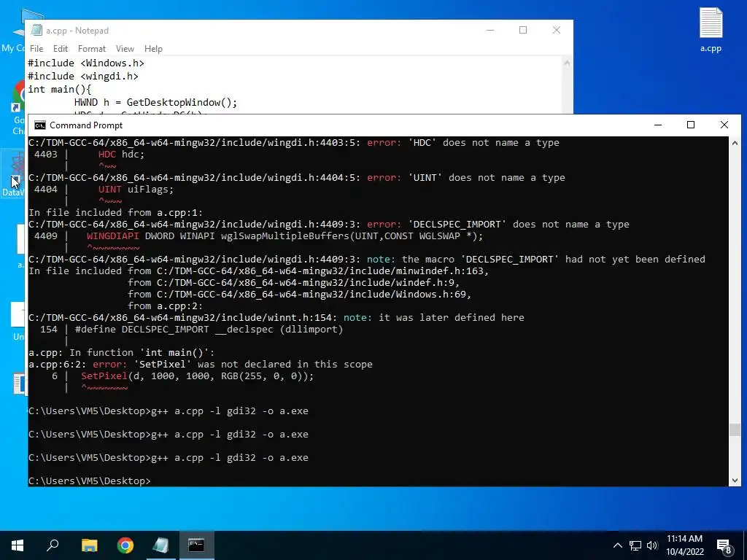Click Notepad scrollbar up arrow
Viewport: 747px width, 560px height.
click(x=567, y=63)
